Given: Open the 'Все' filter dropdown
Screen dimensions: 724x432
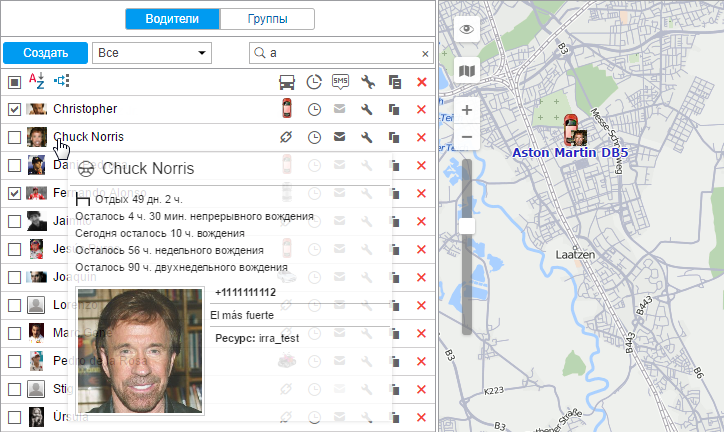Looking at the screenshot, I should tap(152, 52).
